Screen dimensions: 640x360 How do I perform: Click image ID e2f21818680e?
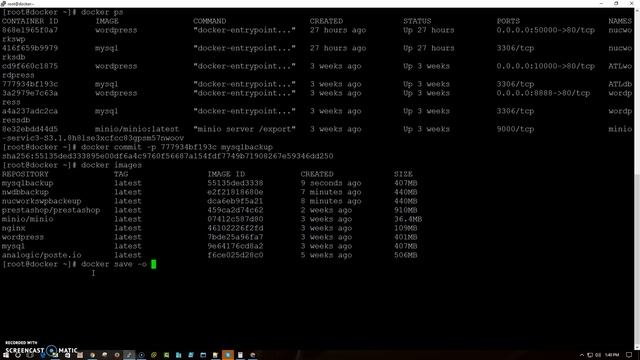tap(235, 192)
